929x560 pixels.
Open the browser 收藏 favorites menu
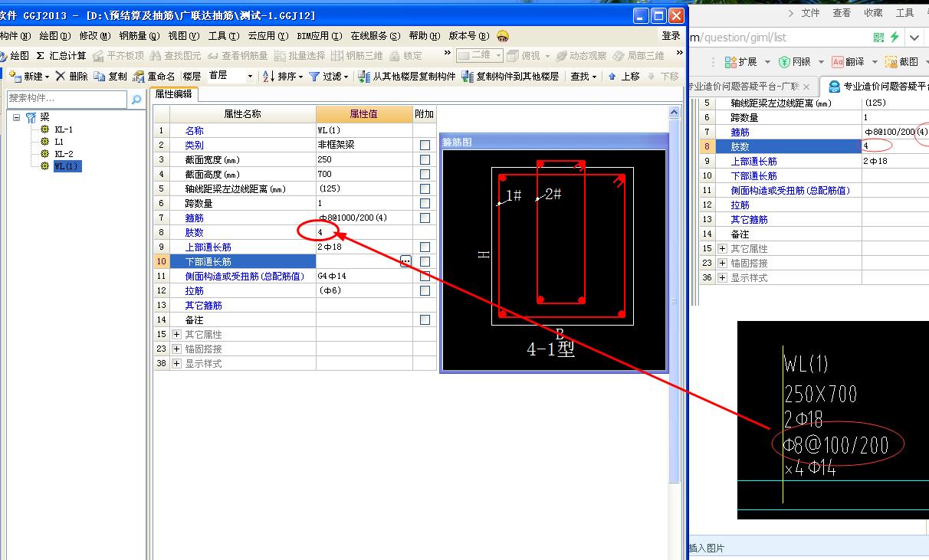(873, 13)
